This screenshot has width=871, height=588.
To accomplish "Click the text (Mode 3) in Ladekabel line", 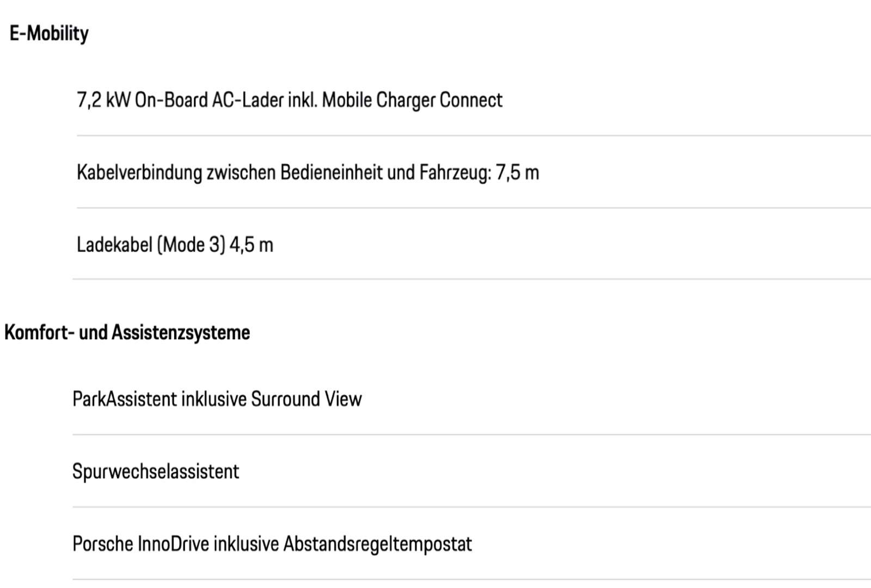I will click(191, 245).
